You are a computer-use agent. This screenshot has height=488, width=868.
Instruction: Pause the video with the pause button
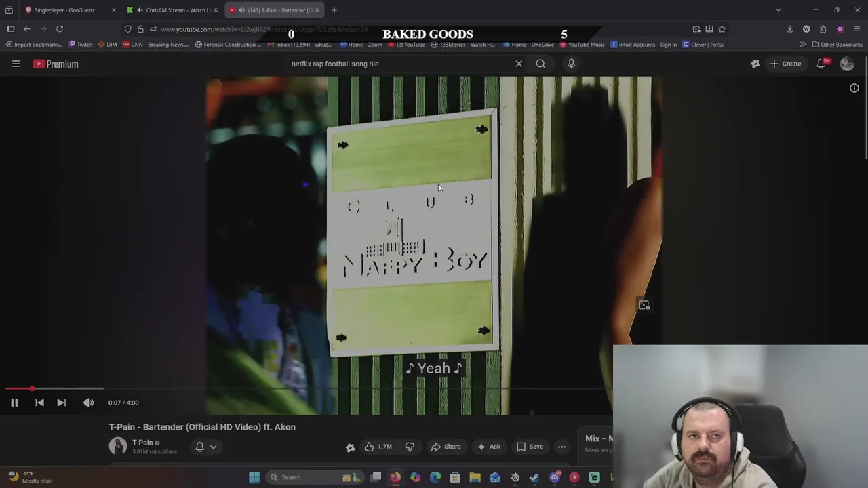14,403
